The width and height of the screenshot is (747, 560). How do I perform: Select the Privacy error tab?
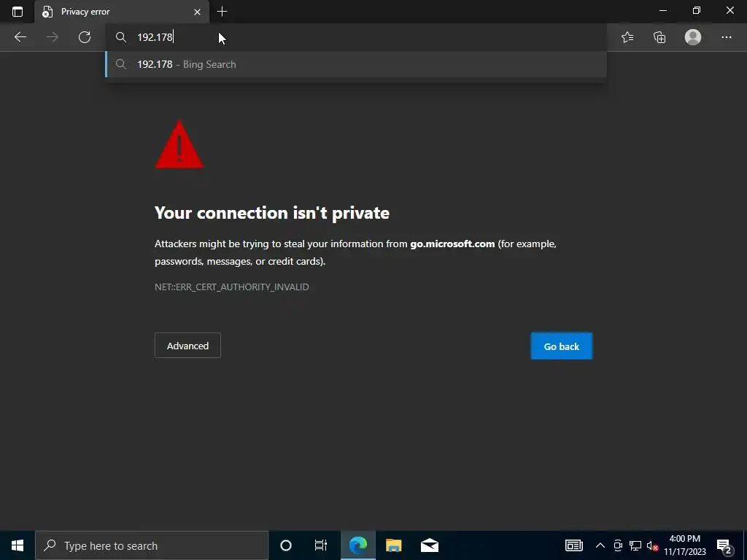tap(122, 12)
